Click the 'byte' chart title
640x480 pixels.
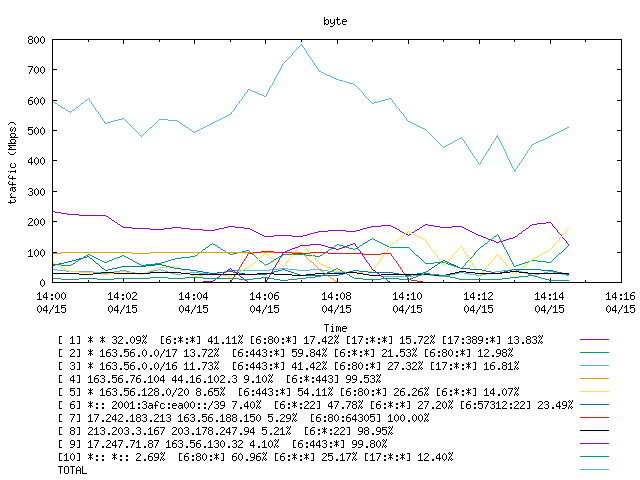tap(335, 21)
